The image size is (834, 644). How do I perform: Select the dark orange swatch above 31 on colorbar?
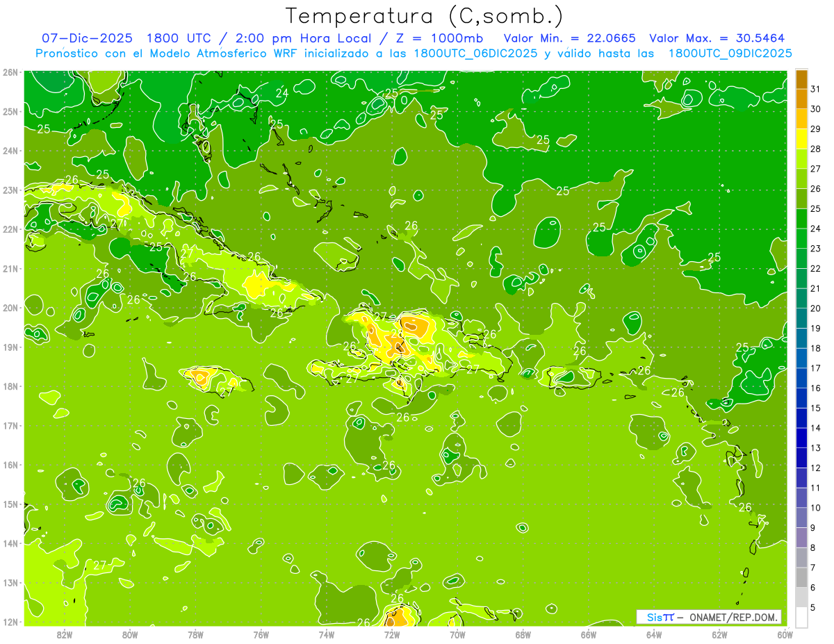tap(801, 79)
